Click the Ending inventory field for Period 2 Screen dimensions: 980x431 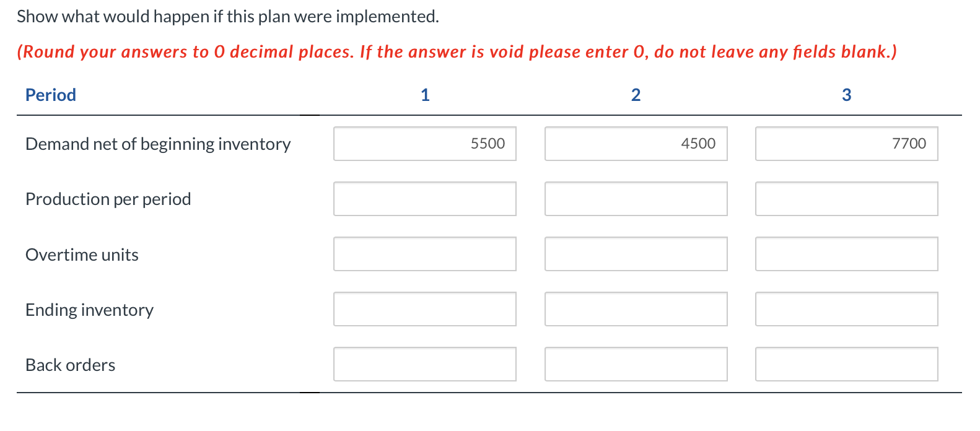point(636,308)
